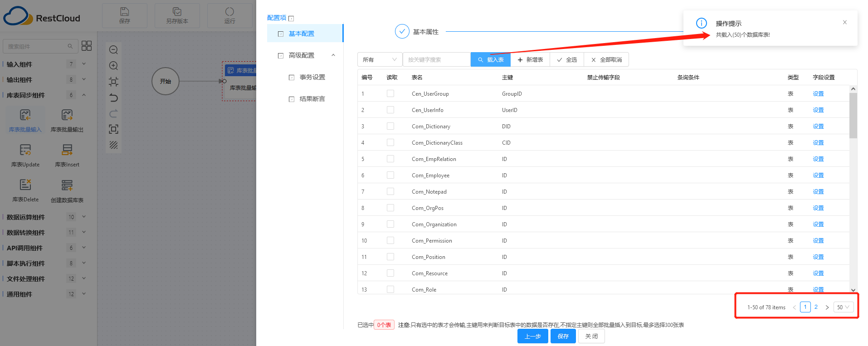This screenshot has width=868, height=346.
Task: Open the 所有 filter dropdown
Action: tap(380, 59)
